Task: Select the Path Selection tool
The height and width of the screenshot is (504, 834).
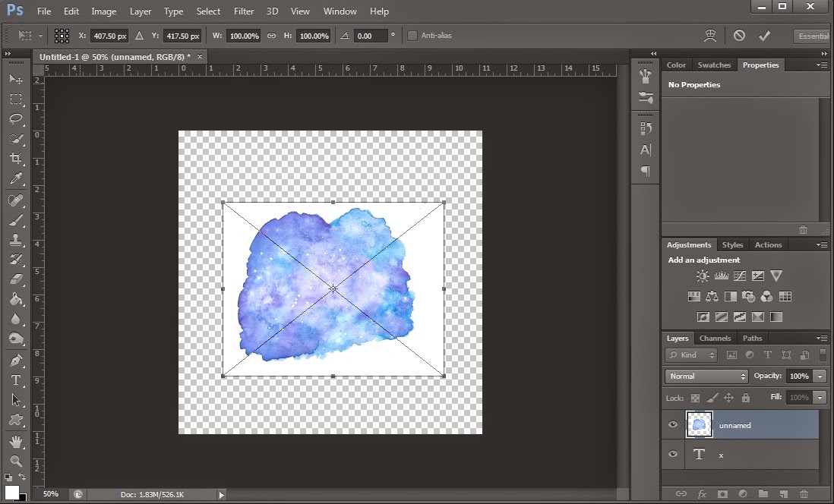Action: 16,400
